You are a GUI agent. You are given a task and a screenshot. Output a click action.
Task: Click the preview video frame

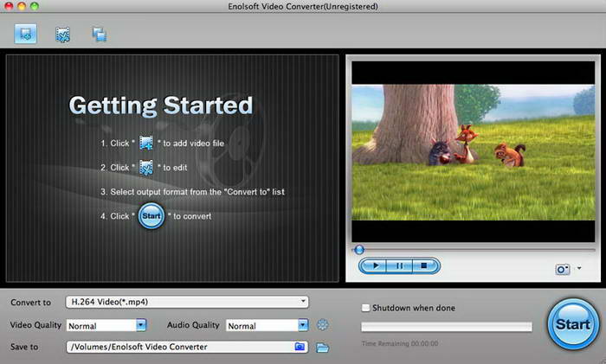point(473,152)
